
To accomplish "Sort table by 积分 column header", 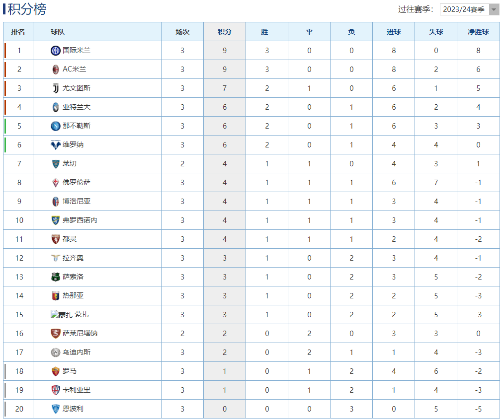I will (x=225, y=32).
